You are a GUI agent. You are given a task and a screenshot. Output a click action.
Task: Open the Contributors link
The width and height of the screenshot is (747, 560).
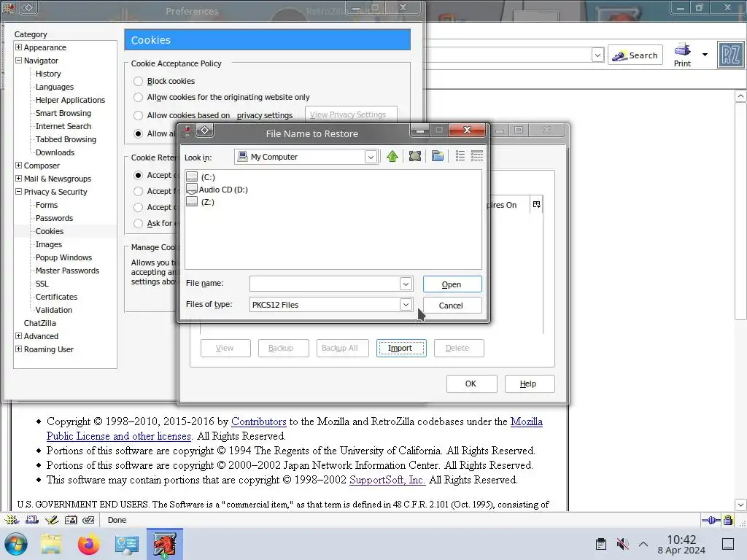[259, 421]
